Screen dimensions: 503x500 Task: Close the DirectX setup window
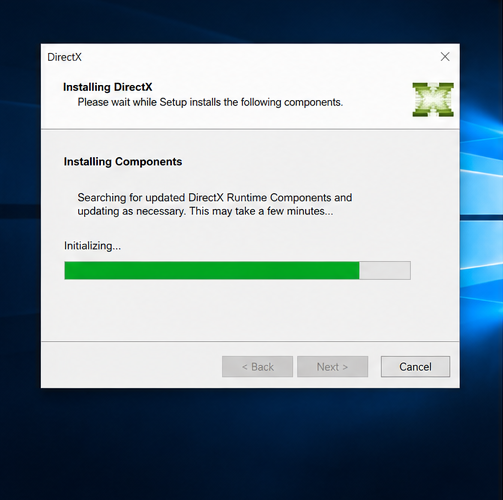pos(445,57)
